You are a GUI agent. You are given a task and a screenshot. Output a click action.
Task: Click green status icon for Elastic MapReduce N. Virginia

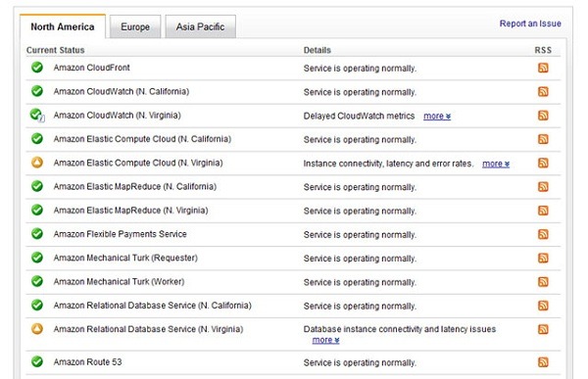(x=37, y=210)
